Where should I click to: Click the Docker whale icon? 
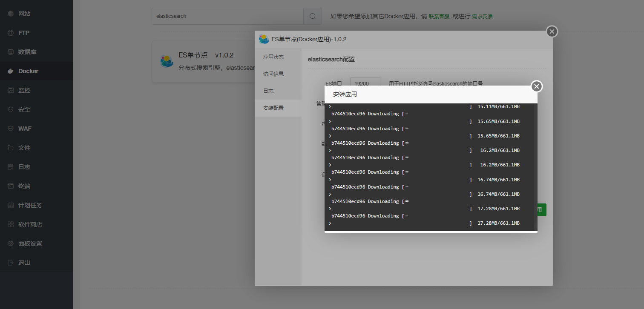[x=11, y=71]
